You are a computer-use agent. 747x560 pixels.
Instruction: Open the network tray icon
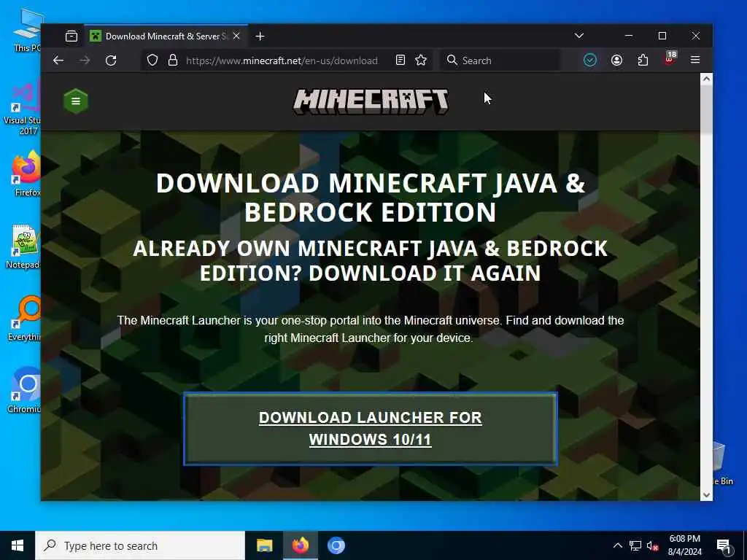(635, 545)
